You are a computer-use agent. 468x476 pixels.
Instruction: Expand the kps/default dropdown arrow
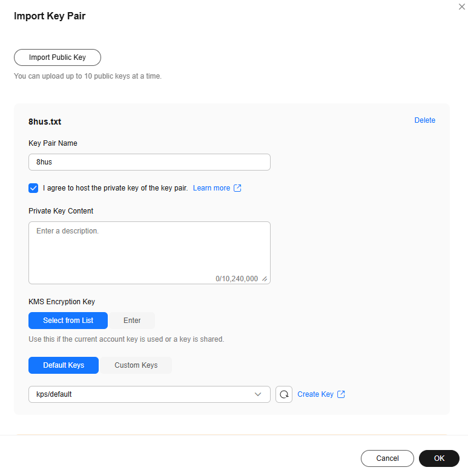pyautogui.click(x=259, y=394)
